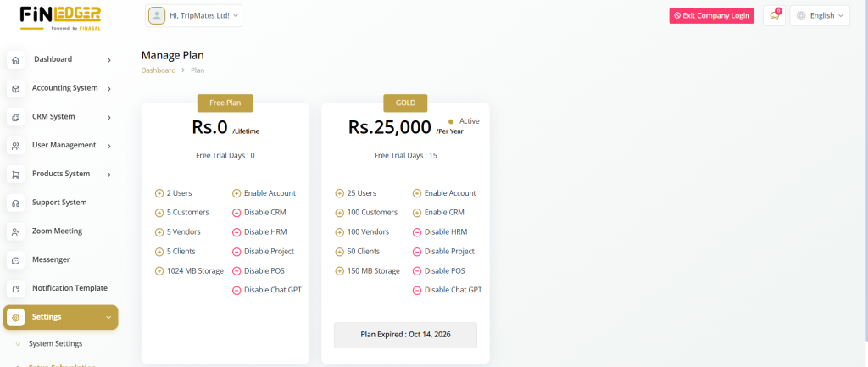Click the Exit Company Login button

pos(711,15)
